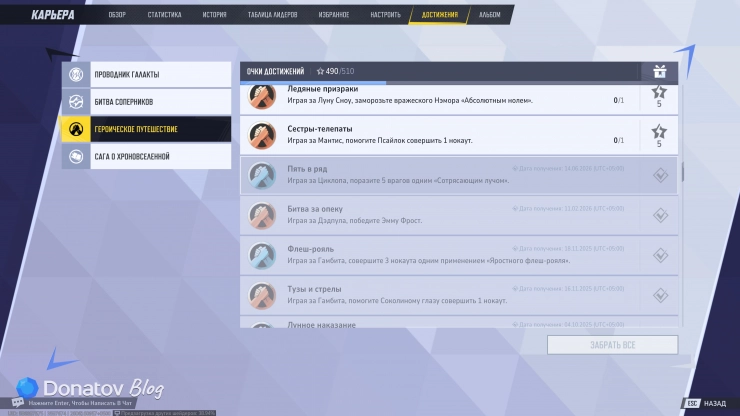Screen dimensions: 740x416
Task: Select the Достижения tab
Action: coord(439,15)
